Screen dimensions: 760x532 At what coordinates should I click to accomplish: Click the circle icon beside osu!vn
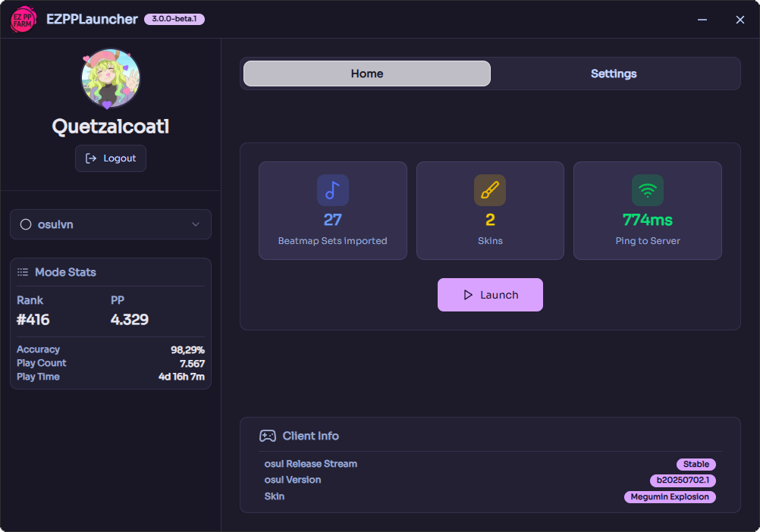tap(26, 224)
